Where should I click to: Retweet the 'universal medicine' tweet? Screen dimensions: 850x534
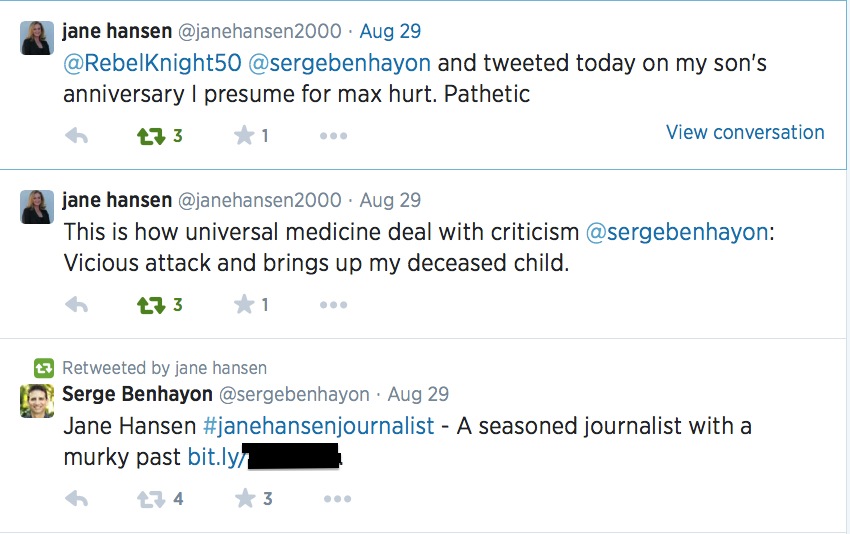(x=150, y=305)
